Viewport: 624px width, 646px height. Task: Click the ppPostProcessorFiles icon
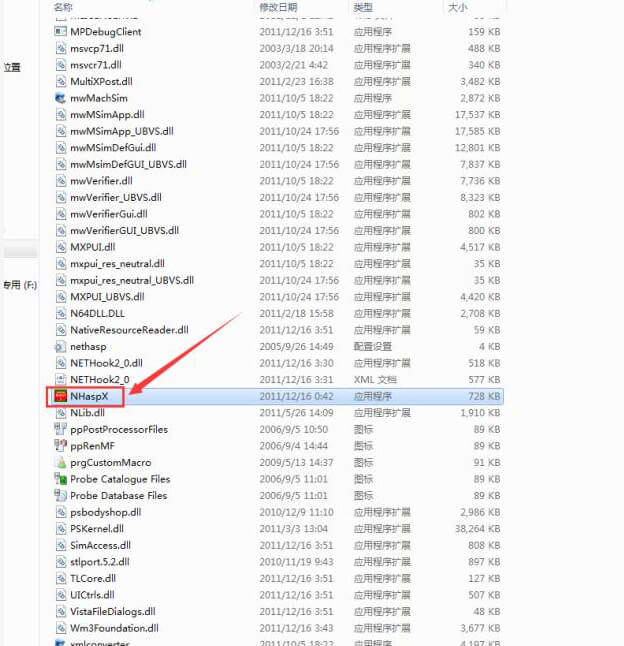click(x=61, y=429)
